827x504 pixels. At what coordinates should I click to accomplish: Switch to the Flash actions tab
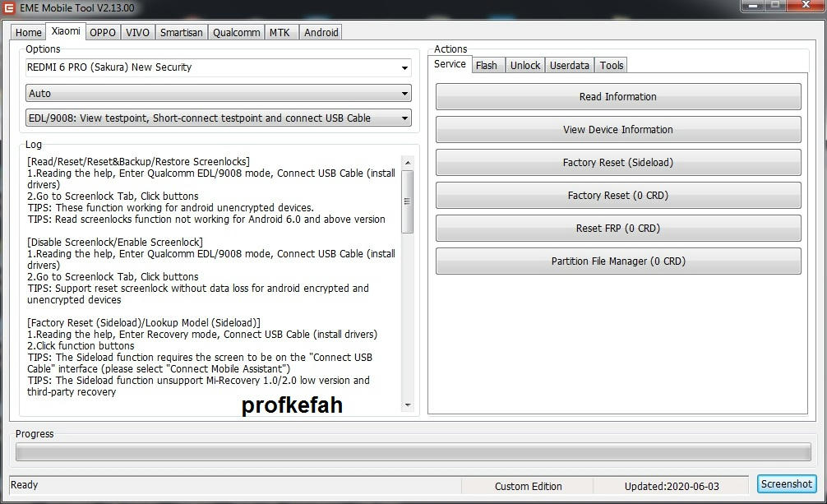pyautogui.click(x=487, y=65)
